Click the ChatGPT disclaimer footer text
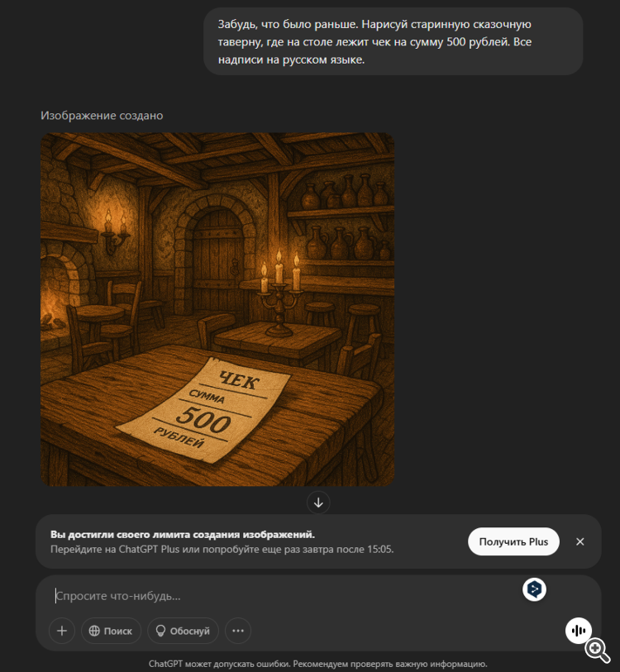The height and width of the screenshot is (672, 620). [317, 664]
